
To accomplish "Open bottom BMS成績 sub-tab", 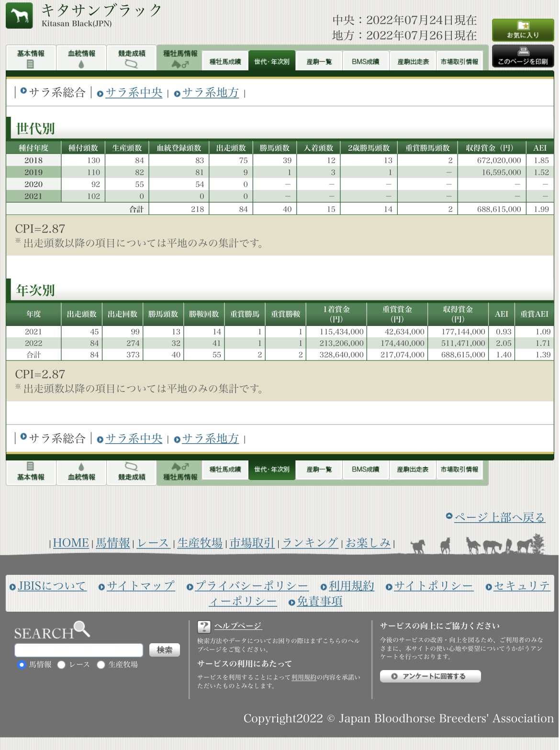I will [365, 470].
